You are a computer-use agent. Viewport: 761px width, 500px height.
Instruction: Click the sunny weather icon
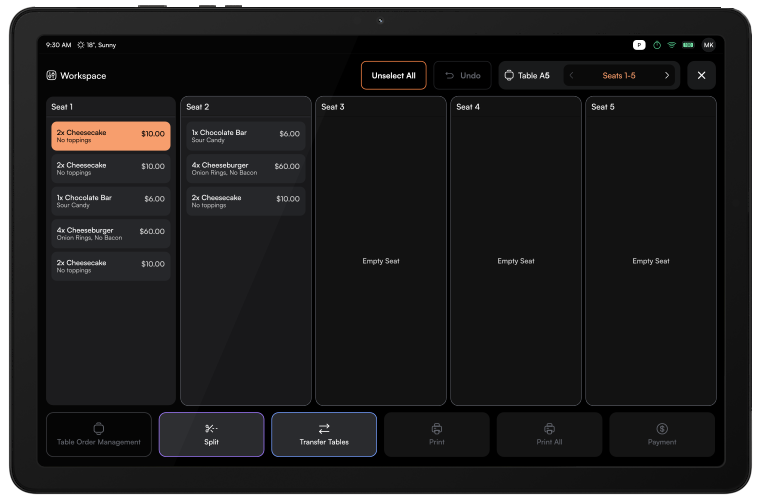pyautogui.click(x=81, y=45)
